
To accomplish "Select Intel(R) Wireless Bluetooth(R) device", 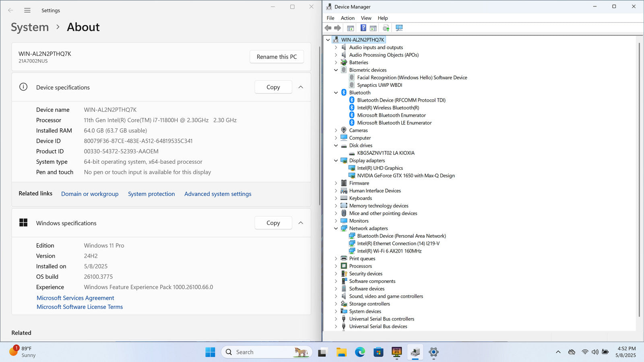I will (x=388, y=108).
